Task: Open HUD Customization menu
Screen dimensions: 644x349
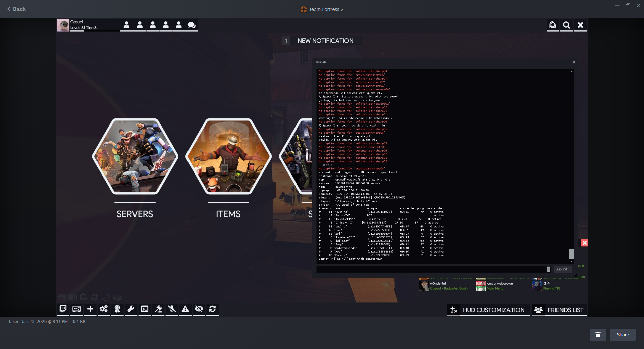Action: [x=488, y=310]
